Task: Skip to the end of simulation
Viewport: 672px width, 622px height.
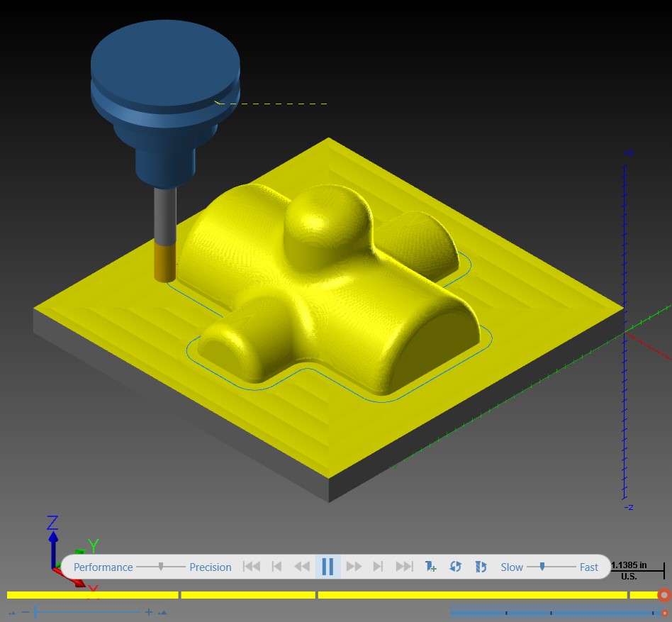Action: 404,567
